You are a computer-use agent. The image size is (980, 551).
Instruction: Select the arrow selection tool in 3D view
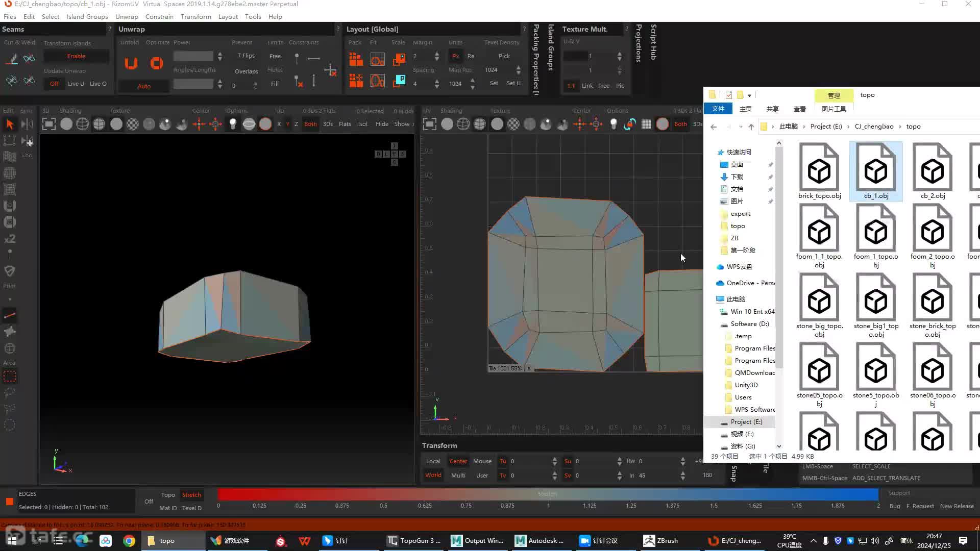(10, 124)
